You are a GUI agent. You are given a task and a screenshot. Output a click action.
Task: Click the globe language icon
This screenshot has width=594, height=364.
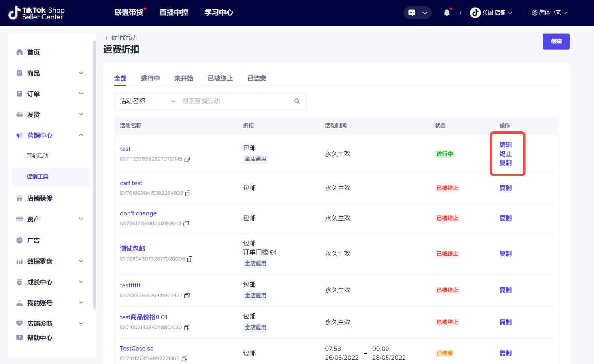(535, 13)
